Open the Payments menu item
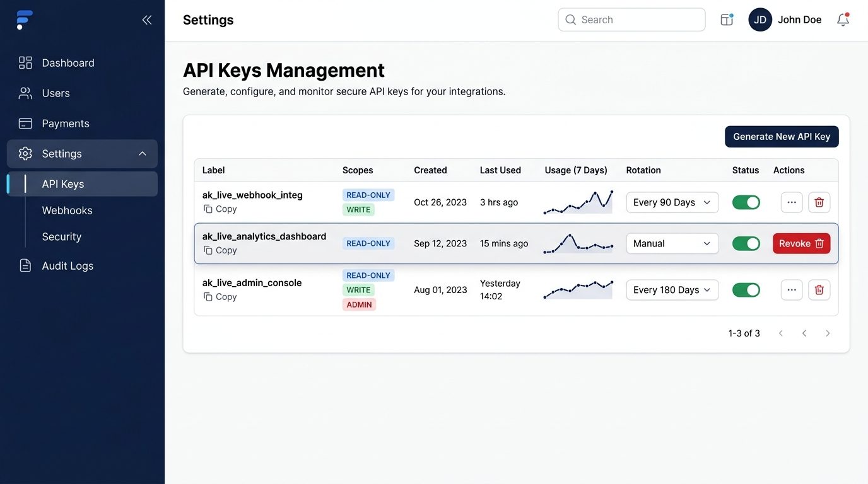The width and height of the screenshot is (868, 484). [82, 124]
